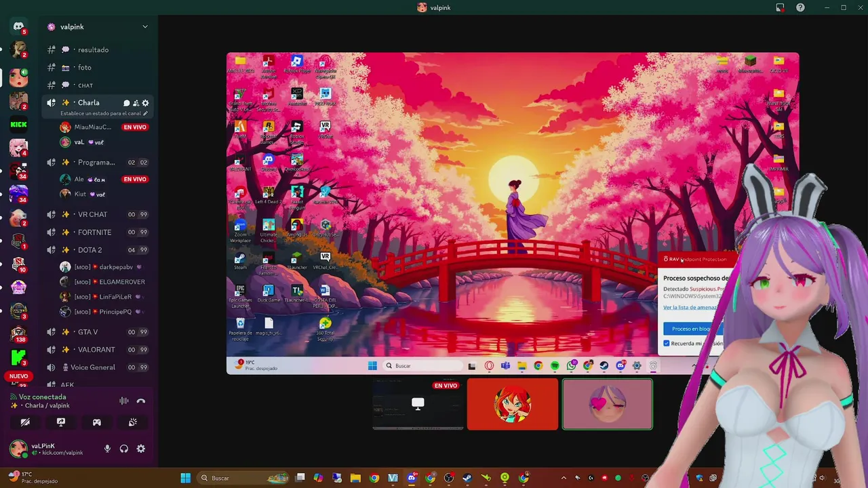Share your screen button in voice panel
The height and width of the screenshot is (488, 868).
[x=61, y=422]
